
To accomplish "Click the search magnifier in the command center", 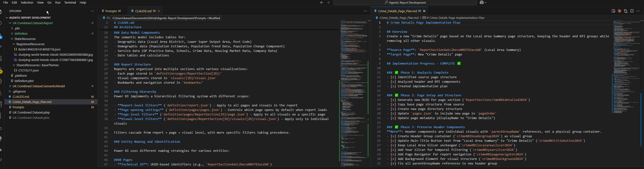I will click(x=386, y=3).
